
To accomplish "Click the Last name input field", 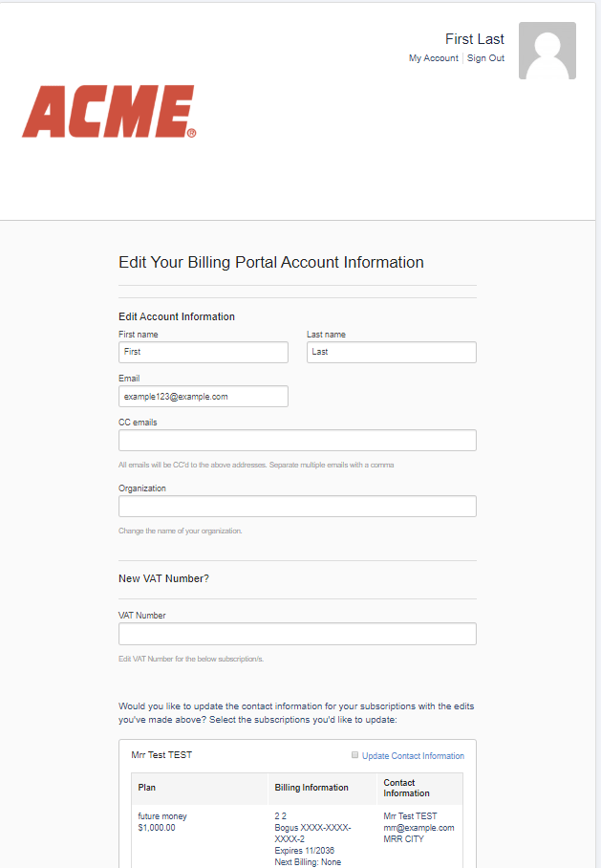I will (391, 352).
